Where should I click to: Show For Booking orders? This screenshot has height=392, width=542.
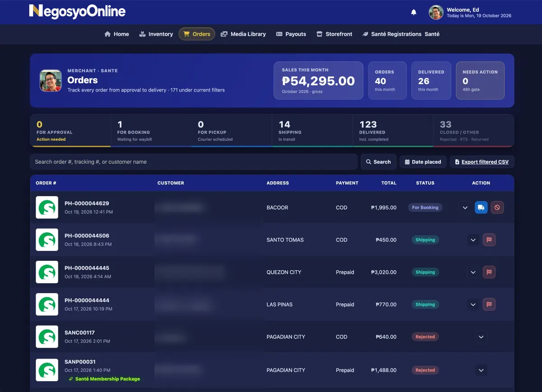click(151, 130)
